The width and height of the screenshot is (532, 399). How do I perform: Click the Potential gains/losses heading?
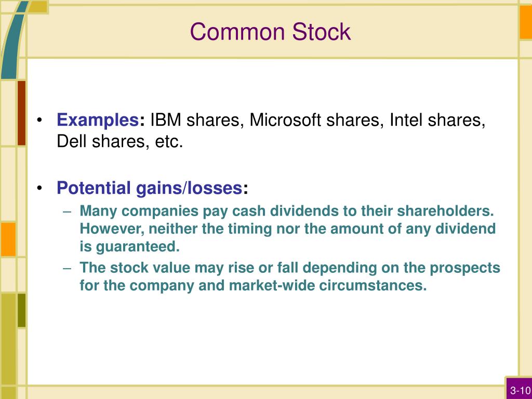(149, 188)
